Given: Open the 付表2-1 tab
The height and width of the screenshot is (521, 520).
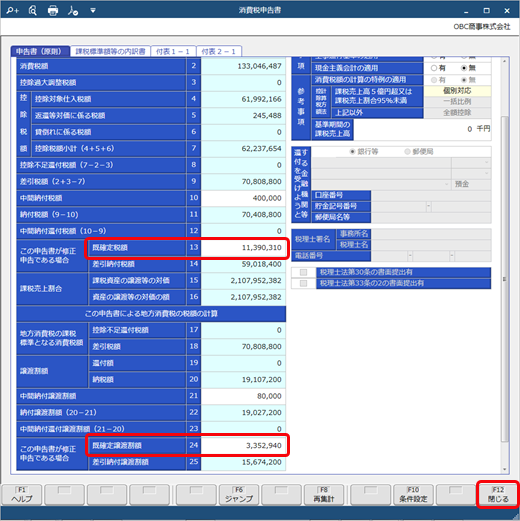Looking at the screenshot, I should (219, 51).
